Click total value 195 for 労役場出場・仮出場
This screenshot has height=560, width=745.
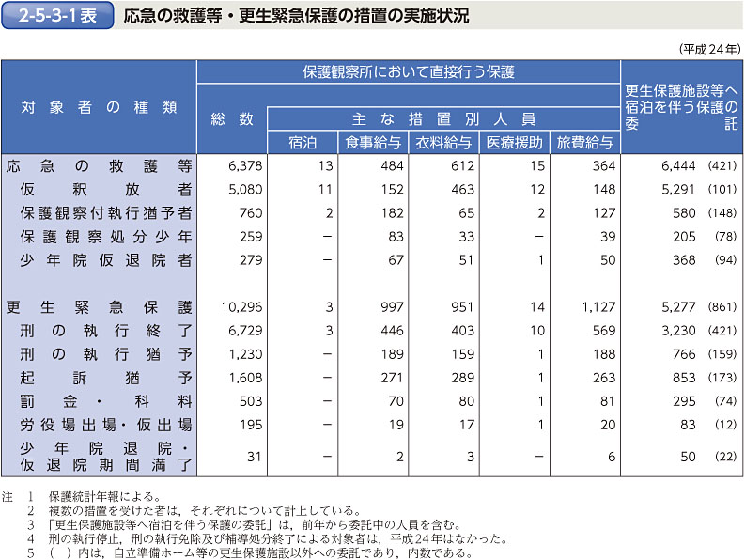pyautogui.click(x=251, y=425)
